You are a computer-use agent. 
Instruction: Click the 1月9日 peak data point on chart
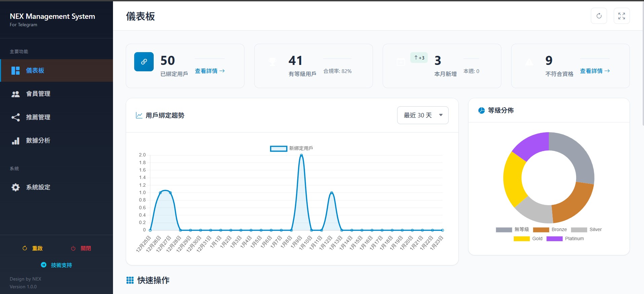coord(301,155)
